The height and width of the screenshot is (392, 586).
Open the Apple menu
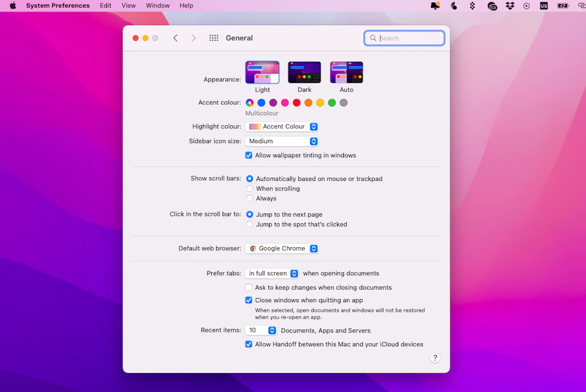coord(13,6)
